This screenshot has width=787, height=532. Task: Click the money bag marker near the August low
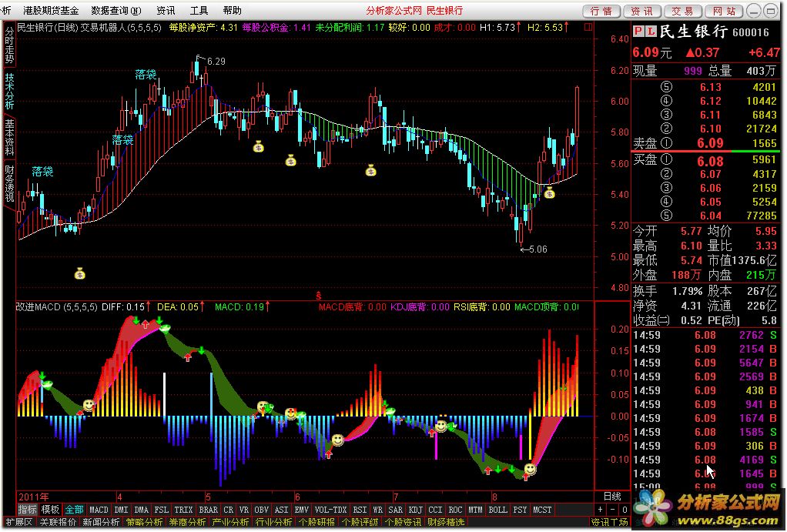pyautogui.click(x=550, y=192)
